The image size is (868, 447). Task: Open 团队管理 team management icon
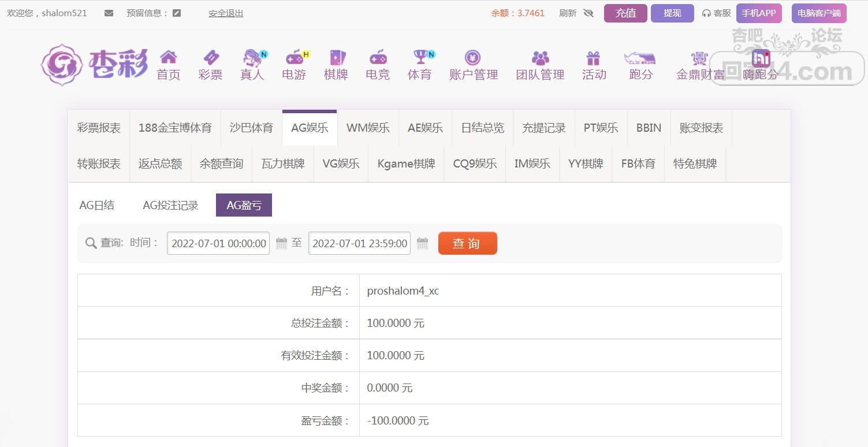[x=540, y=58]
